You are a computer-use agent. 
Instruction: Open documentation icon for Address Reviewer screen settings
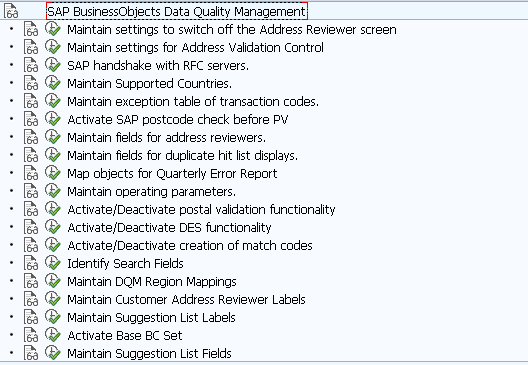31,29
